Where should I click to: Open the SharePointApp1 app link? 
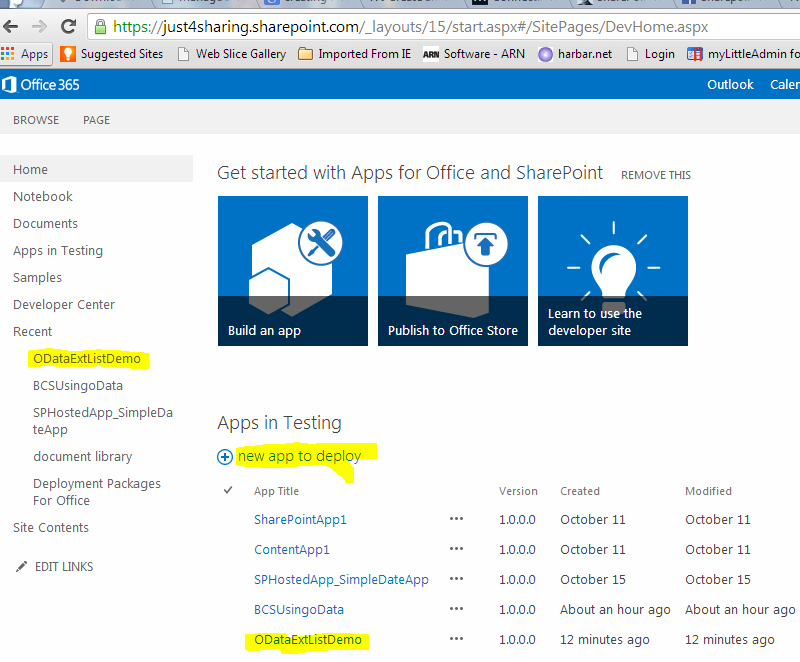tap(301, 519)
